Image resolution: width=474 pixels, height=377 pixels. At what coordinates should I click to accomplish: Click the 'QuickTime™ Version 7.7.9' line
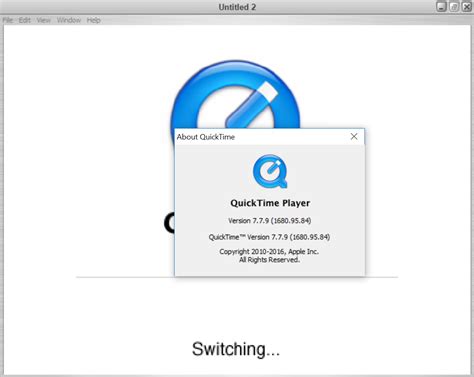[x=269, y=237]
